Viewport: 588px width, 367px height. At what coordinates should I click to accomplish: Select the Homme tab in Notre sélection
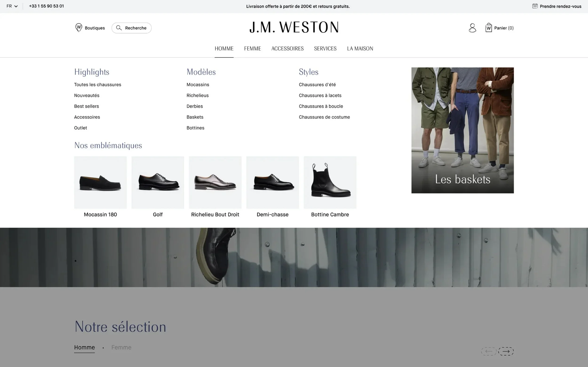84,347
